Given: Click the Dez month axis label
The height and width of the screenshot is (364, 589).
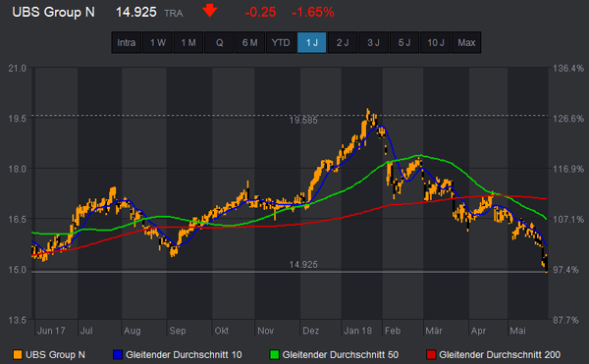Looking at the screenshot, I should click(x=310, y=331).
